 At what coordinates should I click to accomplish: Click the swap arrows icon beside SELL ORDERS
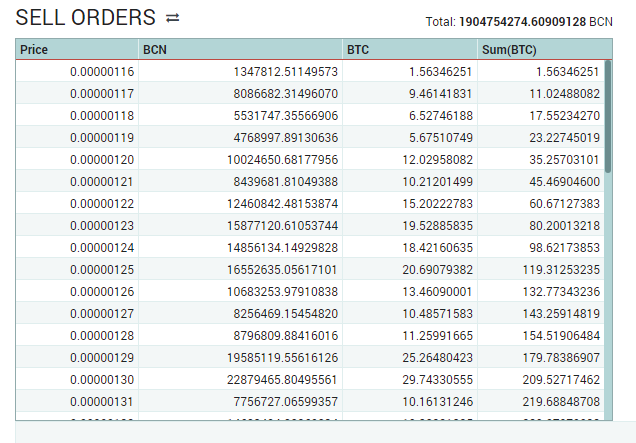pyautogui.click(x=173, y=18)
